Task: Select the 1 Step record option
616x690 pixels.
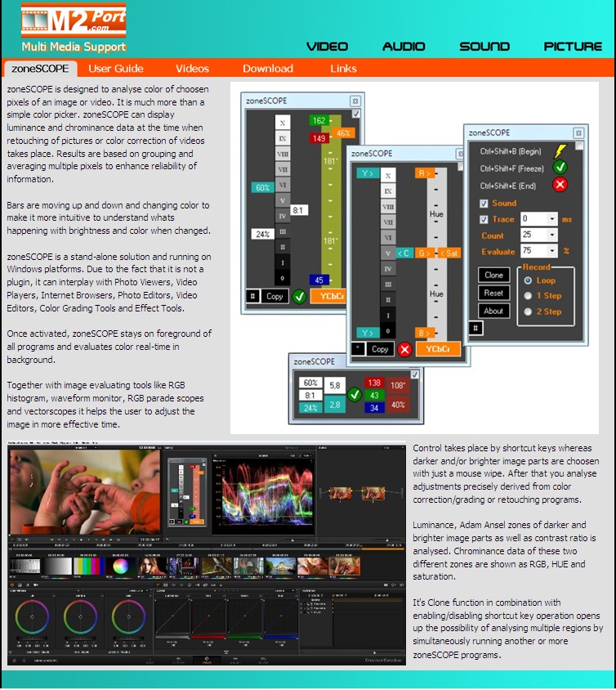Action: [528, 296]
